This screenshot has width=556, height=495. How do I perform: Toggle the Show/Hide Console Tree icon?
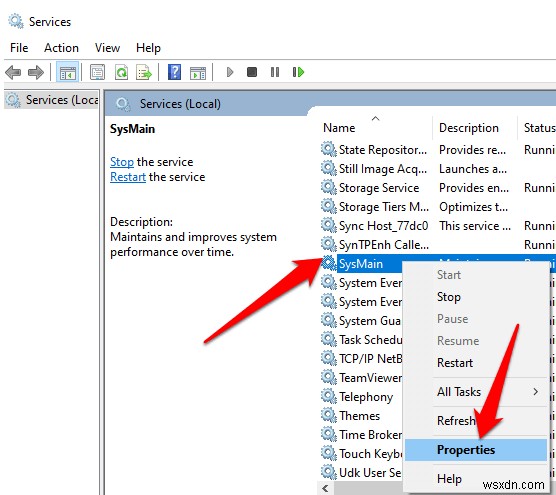coord(67,73)
